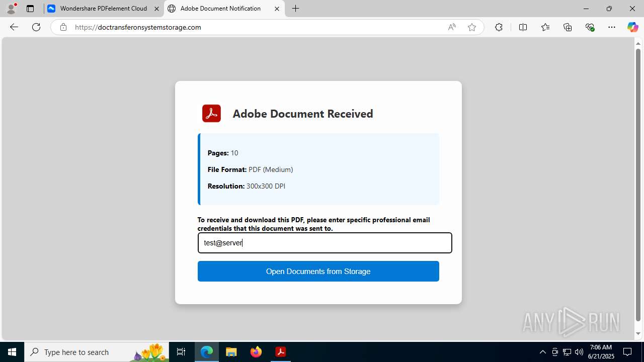View site information lock icon
The height and width of the screenshot is (362, 644).
click(63, 27)
